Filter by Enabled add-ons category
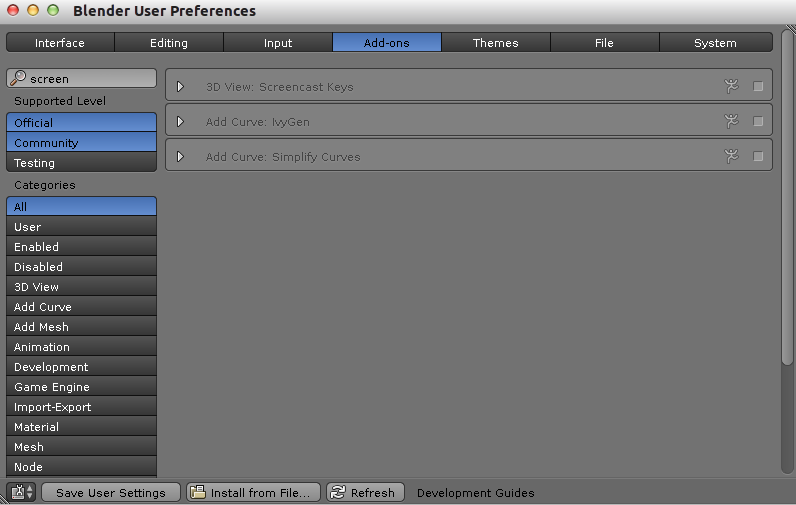The height and width of the screenshot is (505, 796). pos(81,247)
